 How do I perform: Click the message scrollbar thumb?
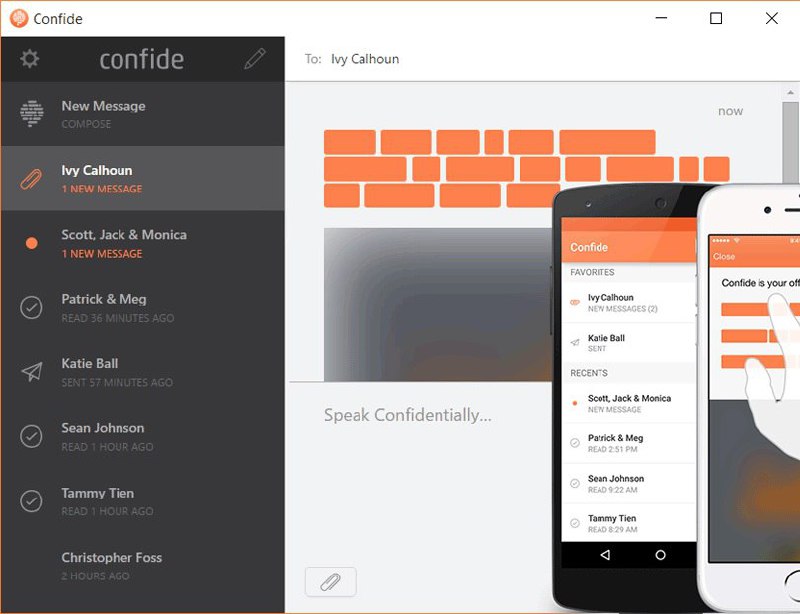pyautogui.click(x=790, y=142)
